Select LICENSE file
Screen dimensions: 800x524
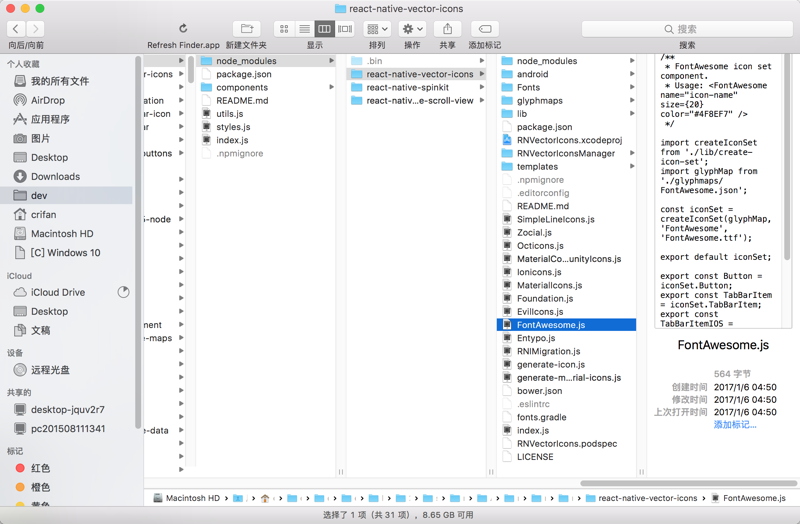tap(566, 457)
